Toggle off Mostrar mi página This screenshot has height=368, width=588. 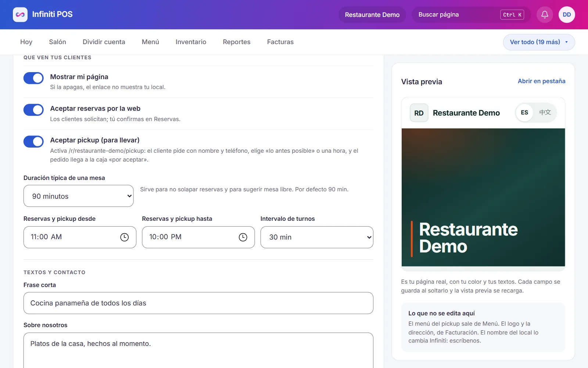pos(33,78)
